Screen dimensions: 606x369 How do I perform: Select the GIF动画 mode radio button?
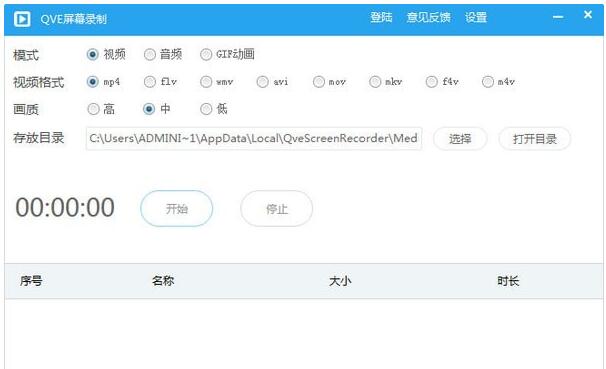(206, 54)
